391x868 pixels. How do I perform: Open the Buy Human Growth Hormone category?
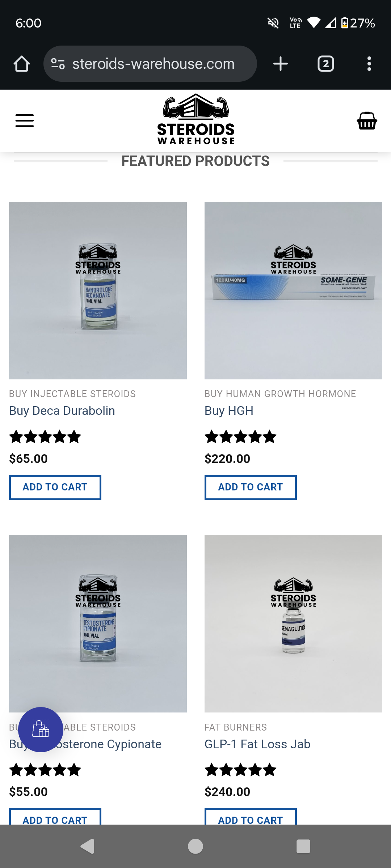click(280, 394)
